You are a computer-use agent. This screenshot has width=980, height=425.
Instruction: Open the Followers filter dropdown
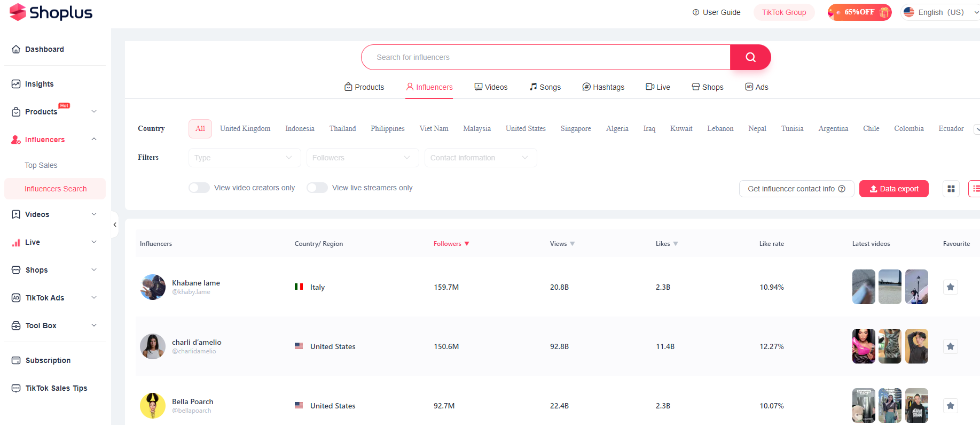(363, 158)
